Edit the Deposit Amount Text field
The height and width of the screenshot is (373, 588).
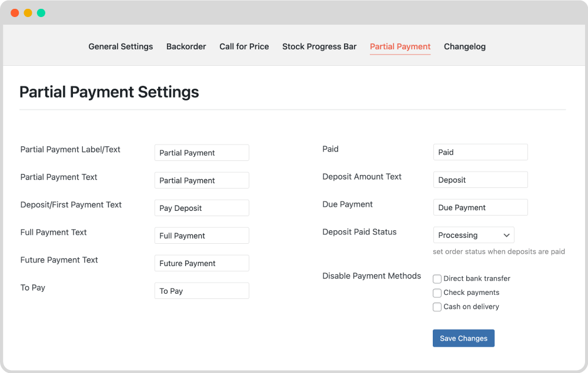(480, 180)
